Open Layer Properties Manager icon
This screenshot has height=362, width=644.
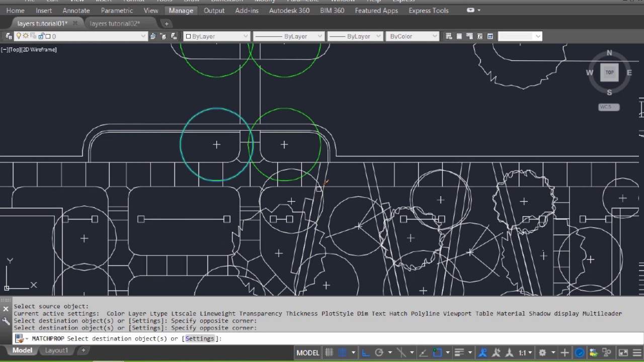point(8,36)
